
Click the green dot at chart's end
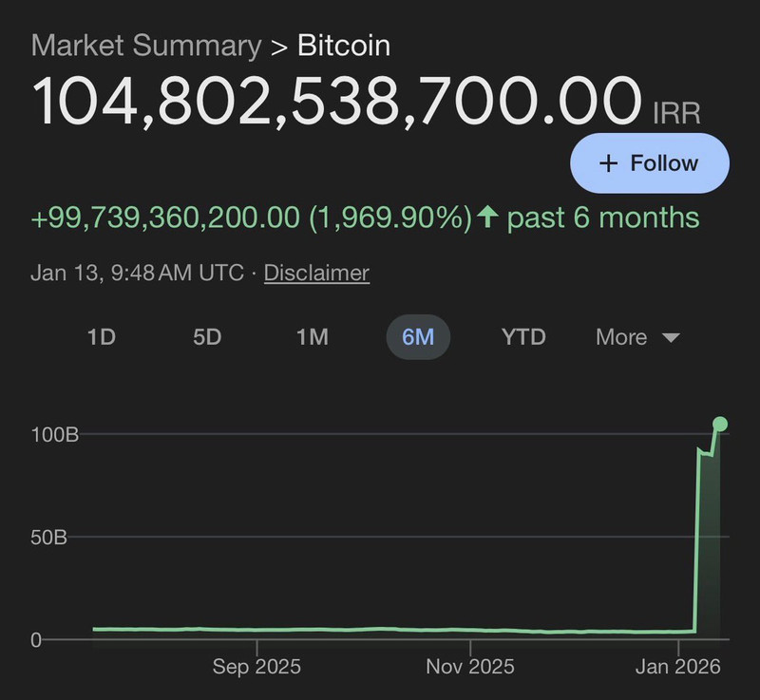coord(720,424)
